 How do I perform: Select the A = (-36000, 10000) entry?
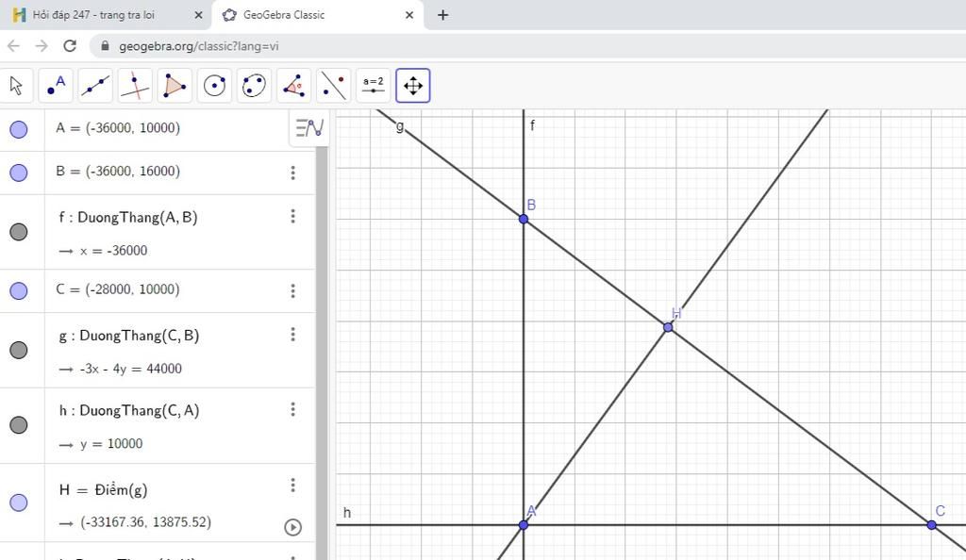click(x=118, y=128)
